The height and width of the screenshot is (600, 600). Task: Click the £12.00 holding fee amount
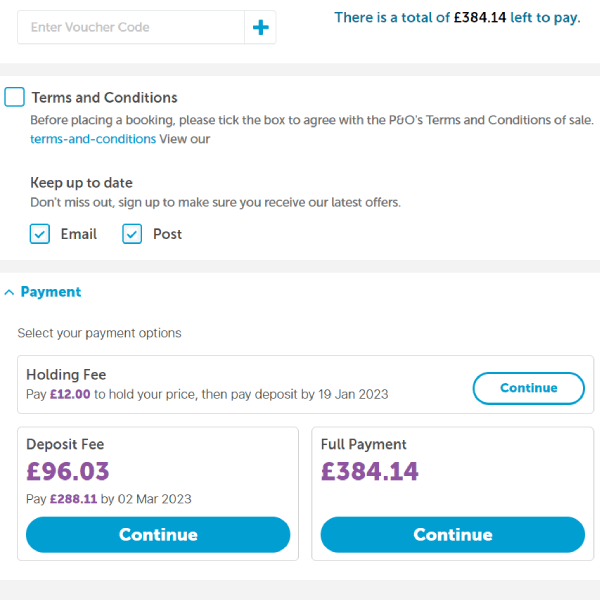pyautogui.click(x=70, y=394)
